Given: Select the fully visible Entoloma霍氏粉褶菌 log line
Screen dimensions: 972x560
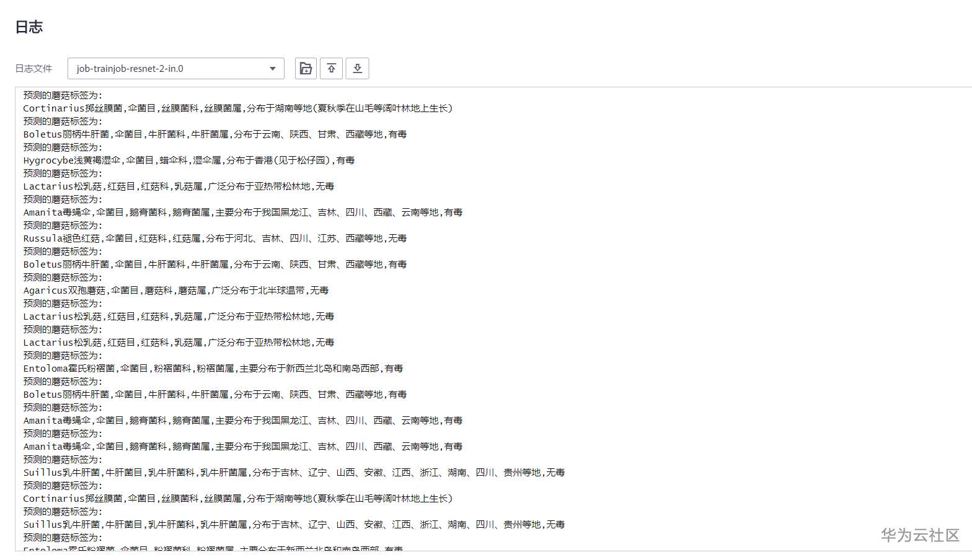Looking at the screenshot, I should (213, 369).
